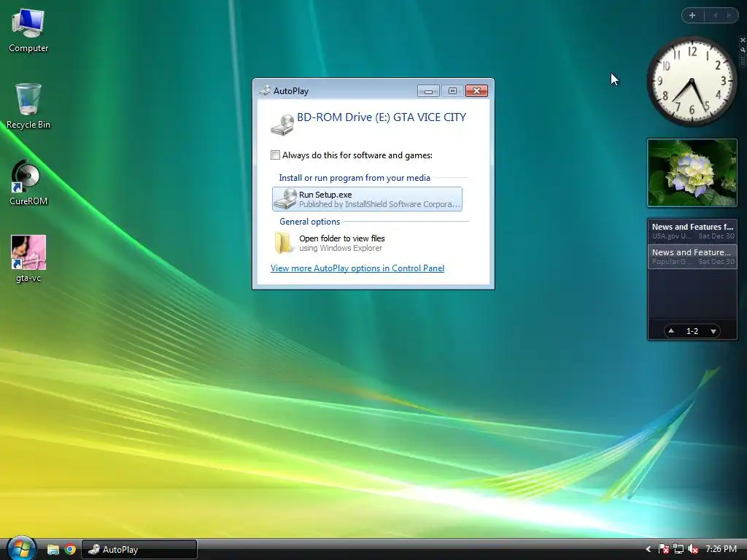Click the analog clock gadget
Image resolution: width=747 pixels, height=560 pixels.
point(692,81)
